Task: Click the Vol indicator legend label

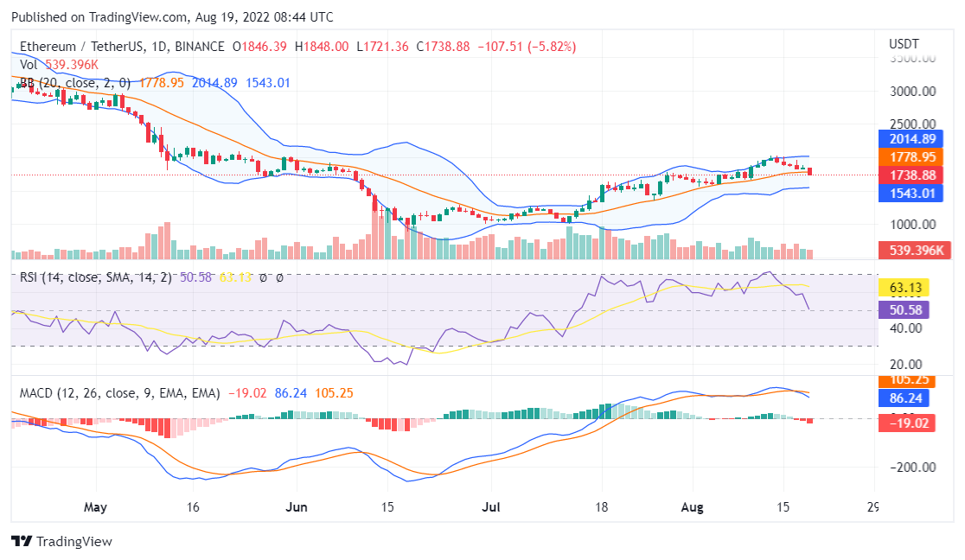Action: pyautogui.click(x=29, y=64)
